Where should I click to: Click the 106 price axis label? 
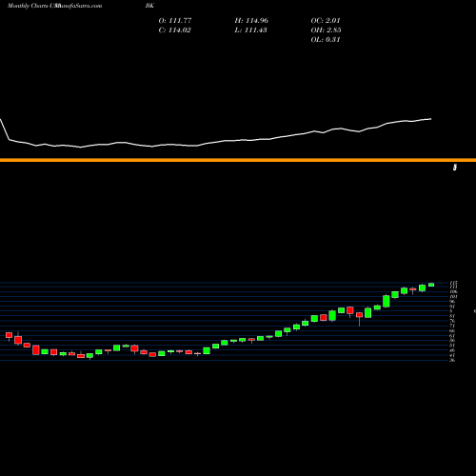[453, 291]
